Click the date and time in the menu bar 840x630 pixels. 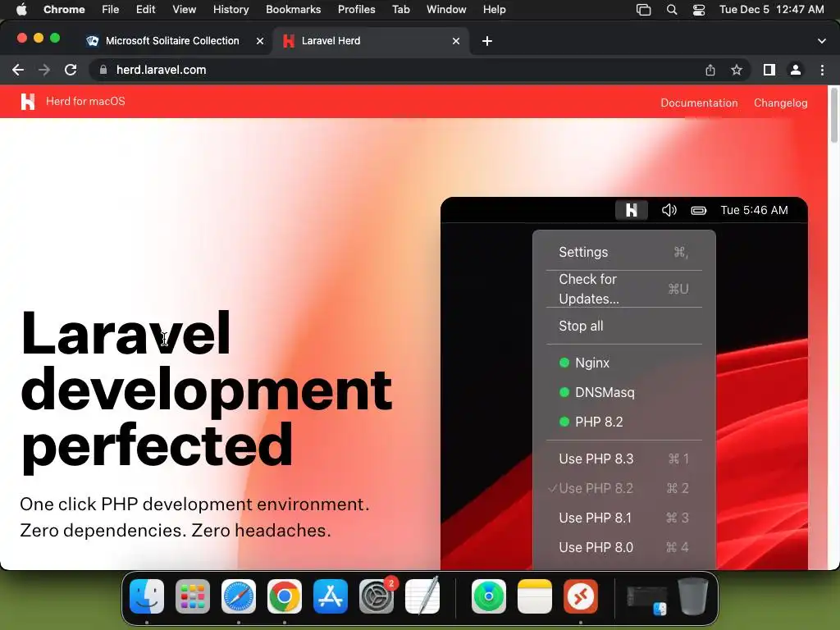click(x=771, y=9)
